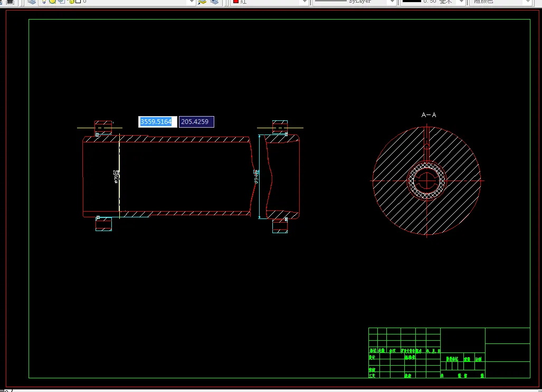Click Make Object's Layer Current icon
This screenshot has height=392, width=542.
(202, 2)
